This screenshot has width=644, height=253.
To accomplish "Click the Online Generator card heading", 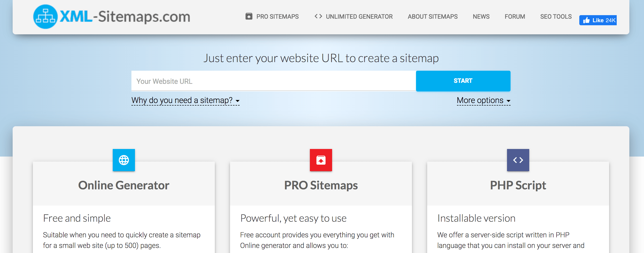I will 124,185.
